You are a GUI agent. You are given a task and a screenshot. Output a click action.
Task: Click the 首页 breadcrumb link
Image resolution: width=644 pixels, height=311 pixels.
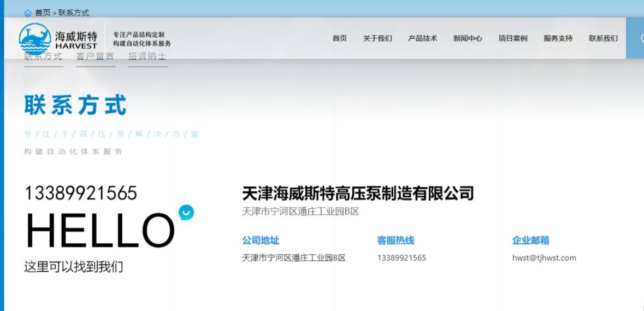tap(43, 13)
